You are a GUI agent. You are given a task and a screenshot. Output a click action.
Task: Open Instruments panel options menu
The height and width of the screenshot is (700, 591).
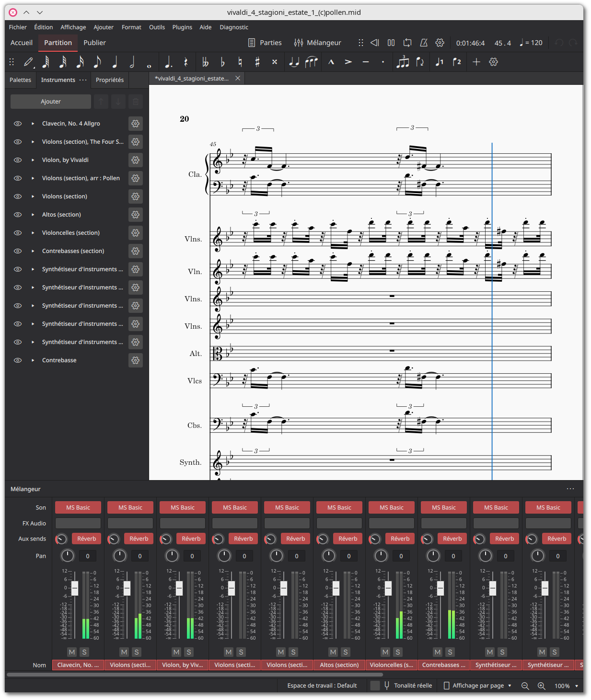click(83, 80)
